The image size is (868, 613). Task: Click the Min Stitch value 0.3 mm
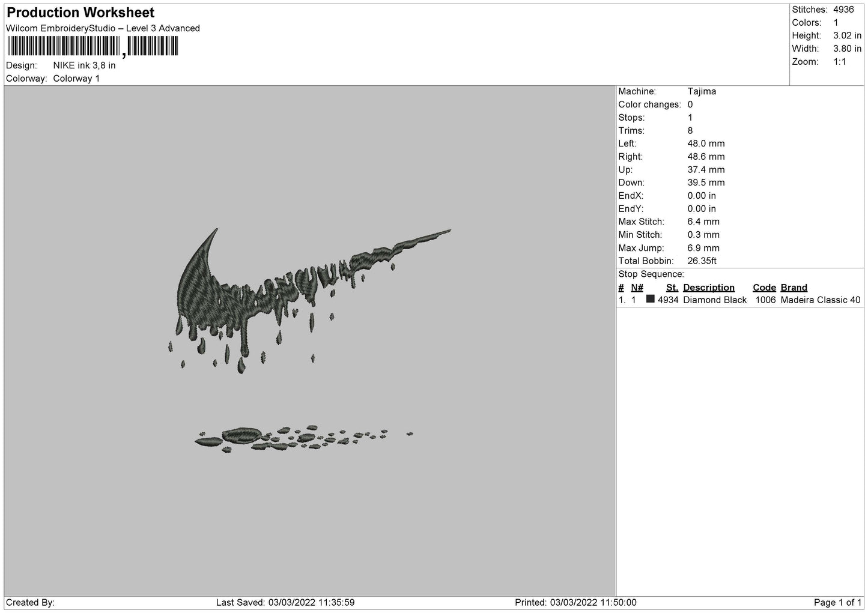click(703, 235)
